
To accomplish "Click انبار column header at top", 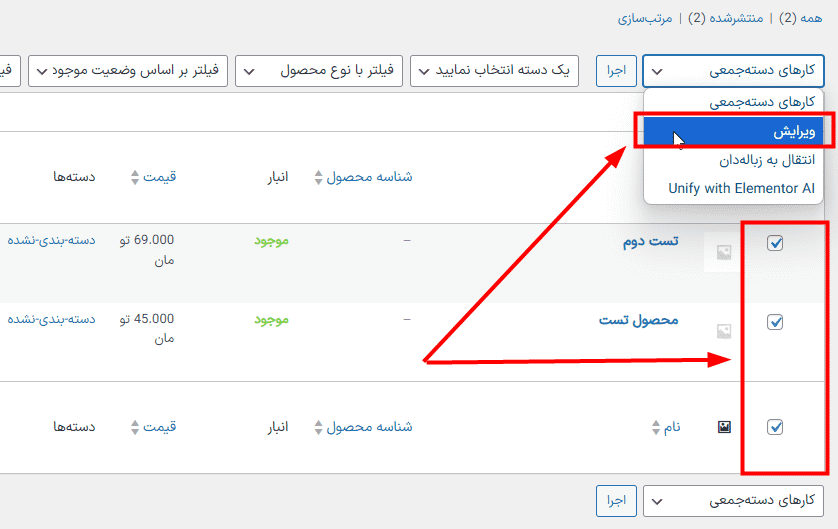I will pyautogui.click(x=278, y=177).
